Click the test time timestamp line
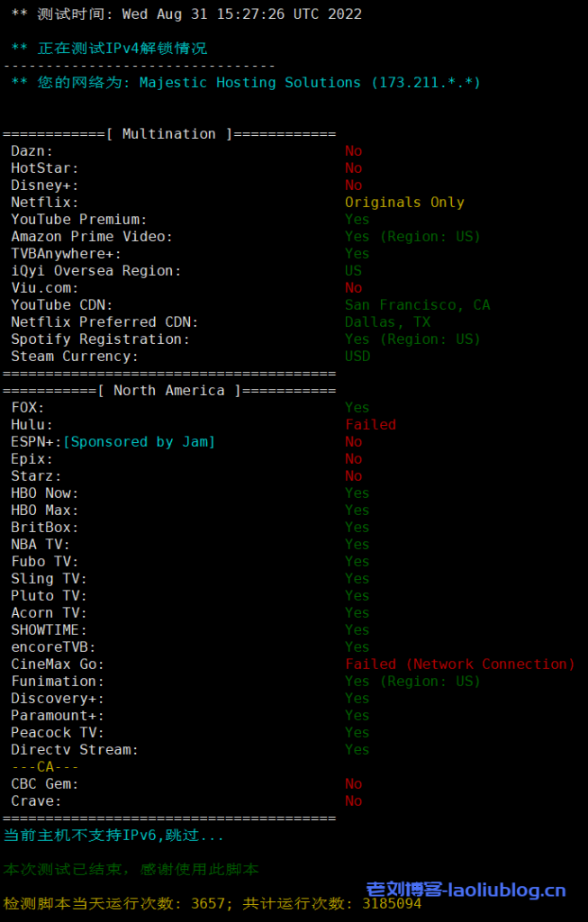Image resolution: width=588 pixels, height=922 pixels. pyautogui.click(x=186, y=14)
